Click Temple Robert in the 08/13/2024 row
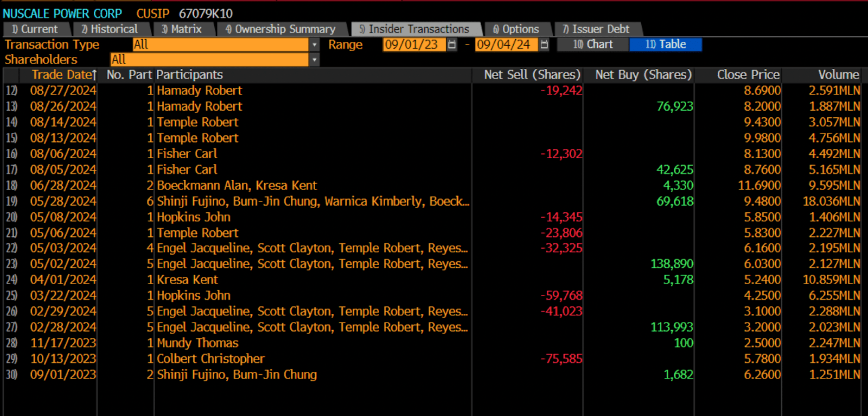The width and height of the screenshot is (868, 416). tap(197, 138)
